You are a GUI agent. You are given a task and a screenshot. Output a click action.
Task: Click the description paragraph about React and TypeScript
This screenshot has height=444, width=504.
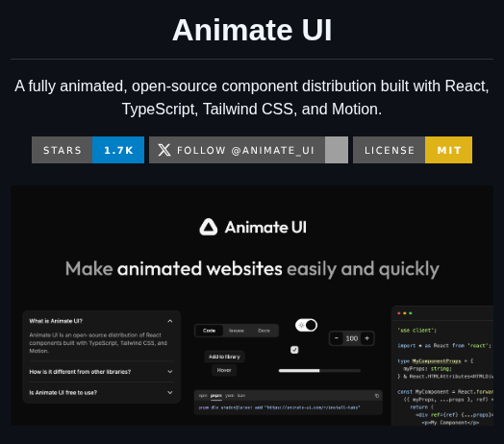click(x=252, y=97)
